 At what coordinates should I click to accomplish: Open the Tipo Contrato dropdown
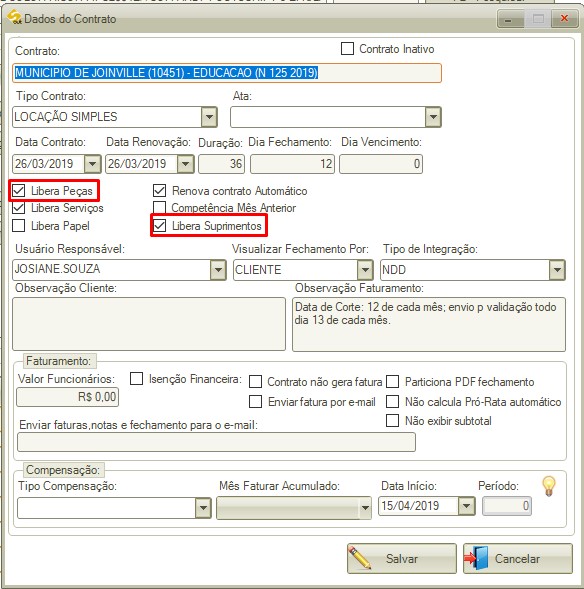point(209,117)
